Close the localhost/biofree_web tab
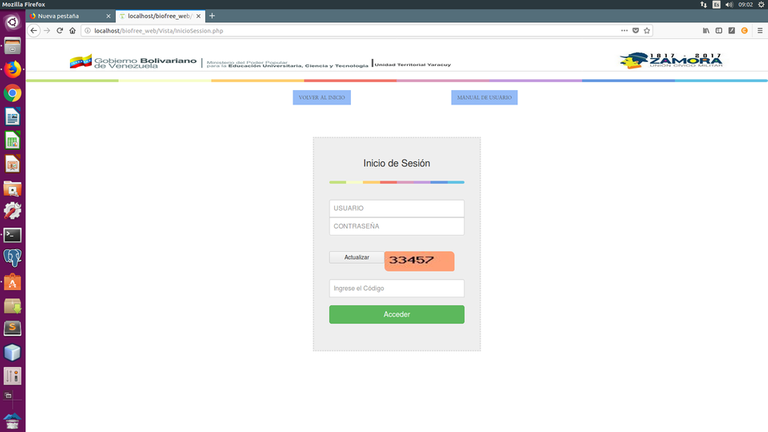This screenshot has height=432, width=768. point(198,16)
